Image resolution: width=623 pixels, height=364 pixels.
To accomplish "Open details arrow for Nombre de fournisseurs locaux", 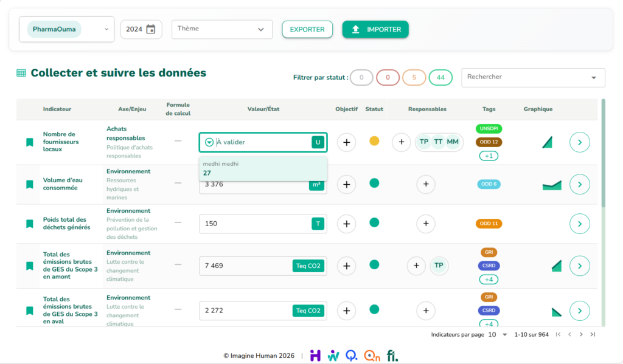I will coord(580,142).
